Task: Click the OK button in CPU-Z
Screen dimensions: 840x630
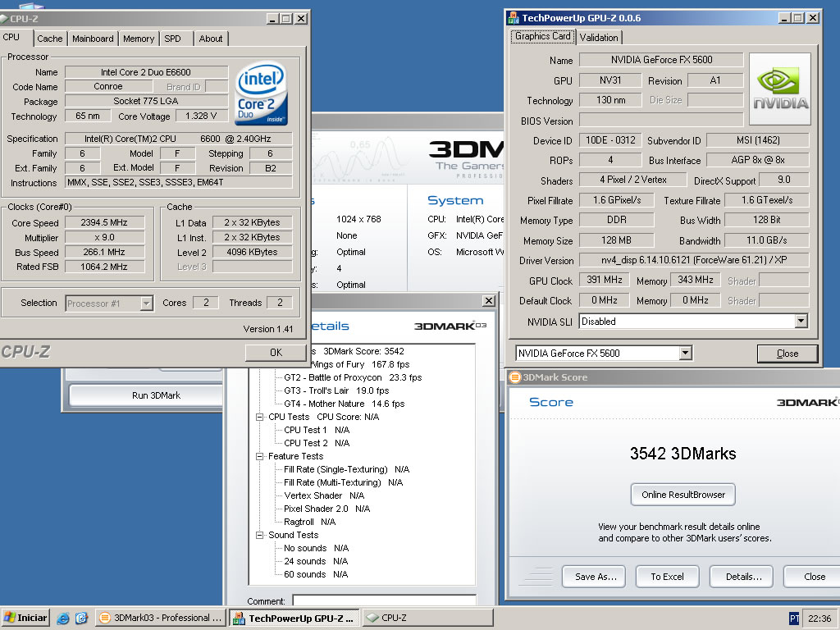Action: coord(276,353)
